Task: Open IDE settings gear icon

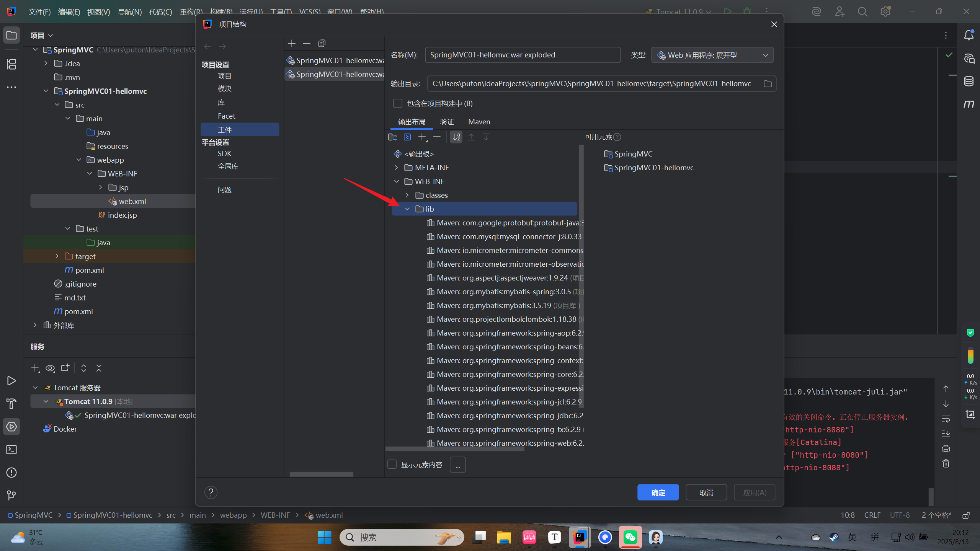Action: click(885, 12)
